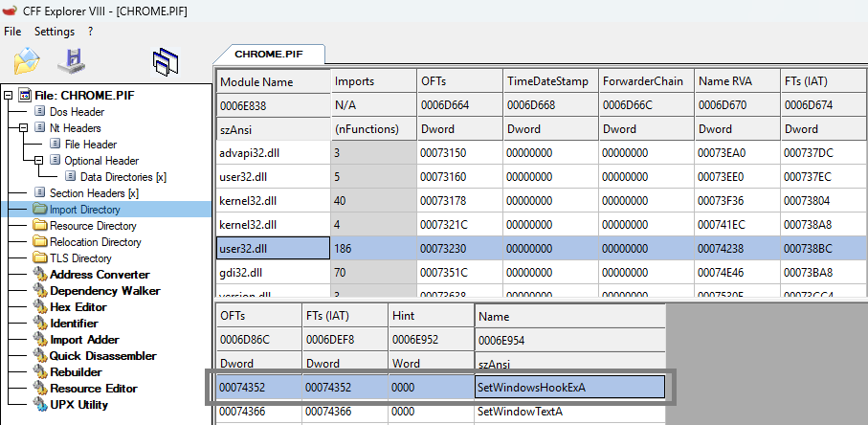Click the Rebuilder tool icon
This screenshot has height=425, width=868.
pyautogui.click(x=40, y=371)
